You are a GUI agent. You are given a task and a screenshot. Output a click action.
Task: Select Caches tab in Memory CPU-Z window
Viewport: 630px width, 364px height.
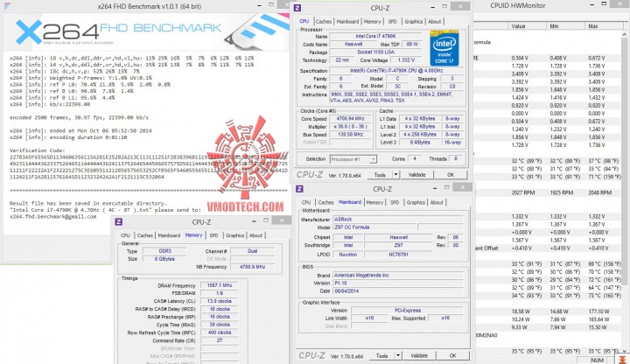[x=145, y=235]
